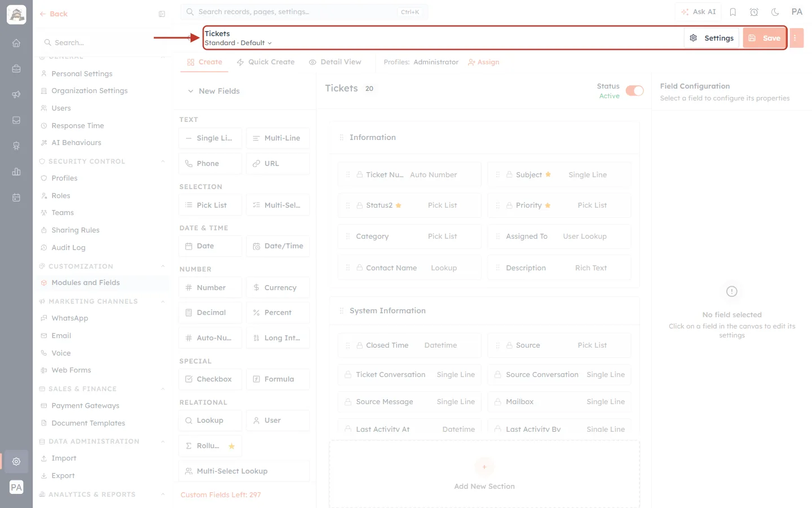This screenshot has height=508, width=812.
Task: Open the Standard · Default layout dropdown
Action: 239,43
